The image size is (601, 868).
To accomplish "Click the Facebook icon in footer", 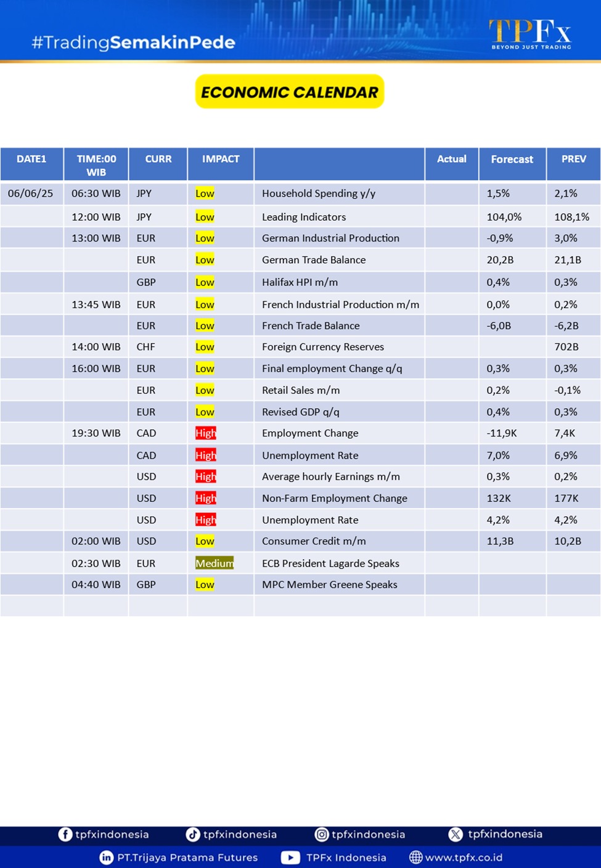I will click(x=65, y=834).
